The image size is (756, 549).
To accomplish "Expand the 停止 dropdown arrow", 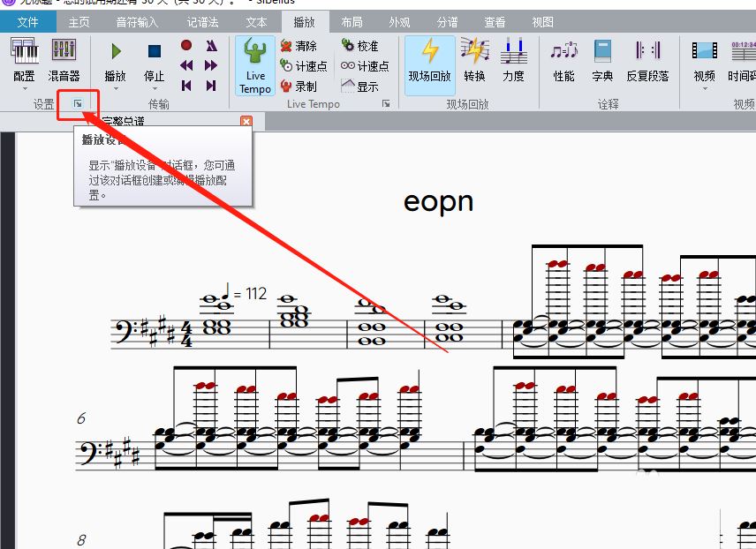I will point(155,88).
